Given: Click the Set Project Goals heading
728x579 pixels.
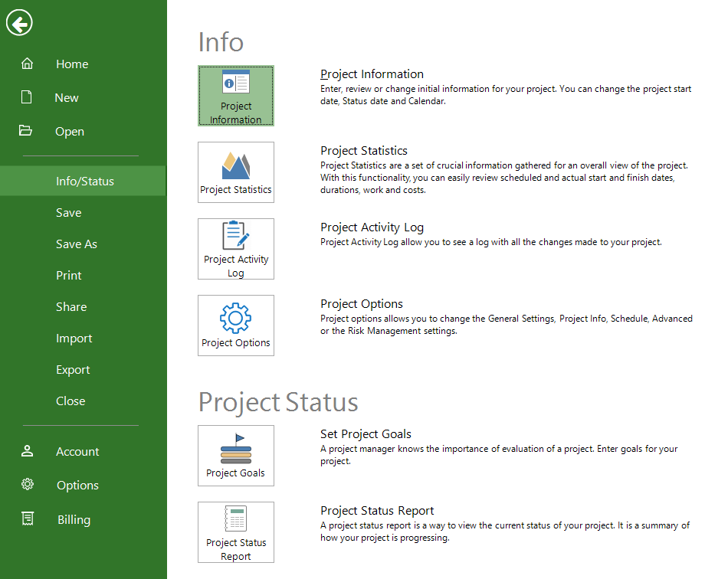Looking at the screenshot, I should (366, 434).
